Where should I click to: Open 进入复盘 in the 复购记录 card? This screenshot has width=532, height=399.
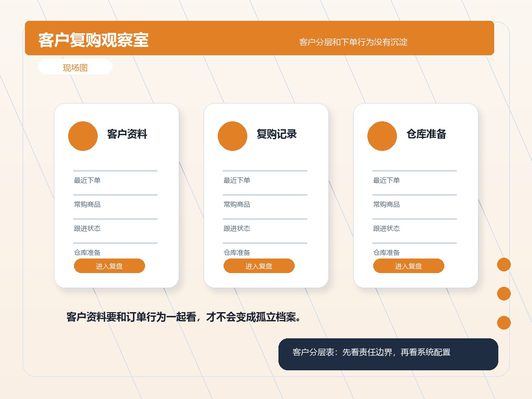259,266
